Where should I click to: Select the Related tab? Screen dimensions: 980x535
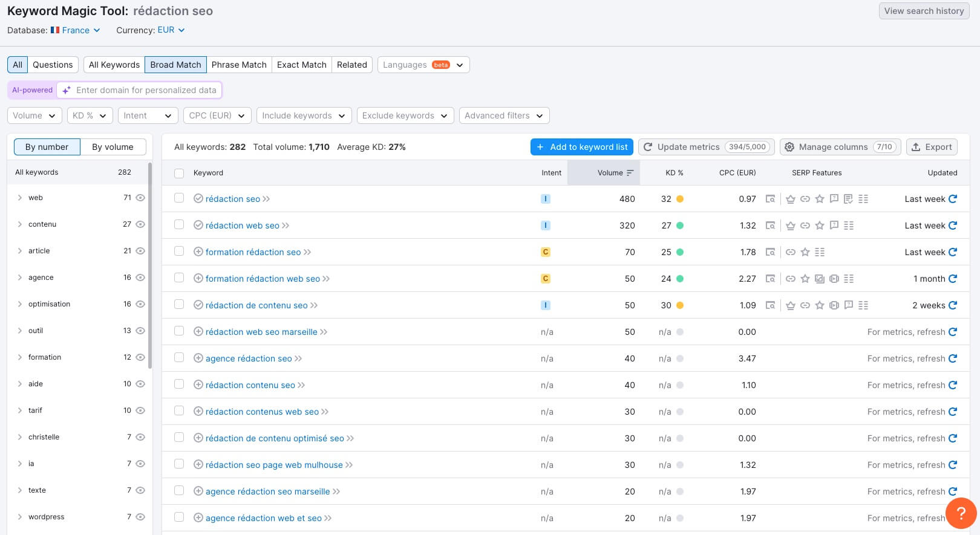352,65
